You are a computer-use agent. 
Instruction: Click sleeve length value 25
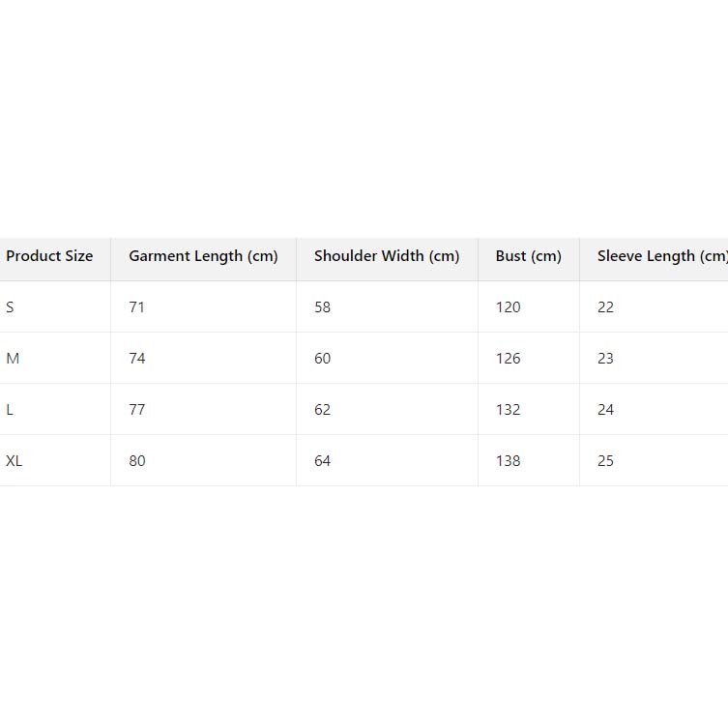(x=605, y=461)
